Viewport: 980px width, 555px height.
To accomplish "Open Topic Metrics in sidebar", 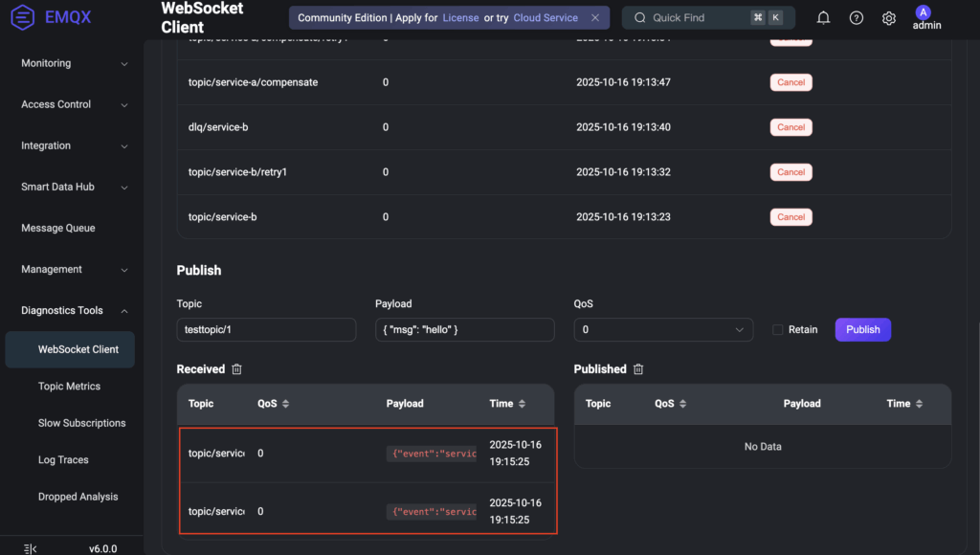I will pos(69,387).
